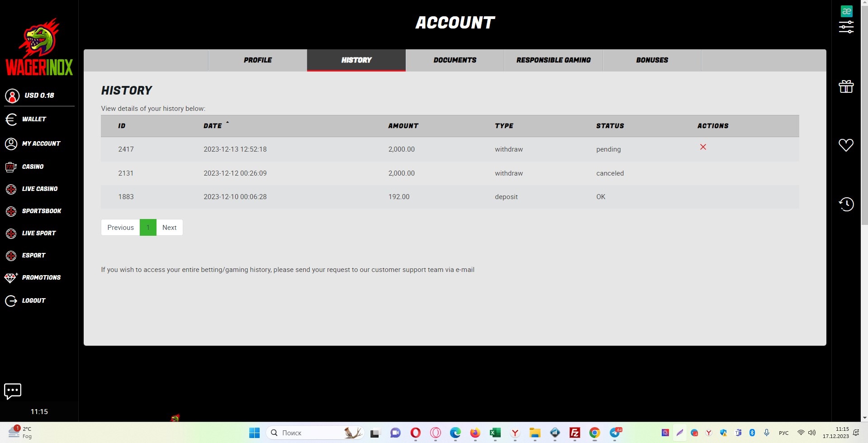The width and height of the screenshot is (868, 443).
Task: Click the taskbar search box 'Поиск'
Action: tap(315, 433)
